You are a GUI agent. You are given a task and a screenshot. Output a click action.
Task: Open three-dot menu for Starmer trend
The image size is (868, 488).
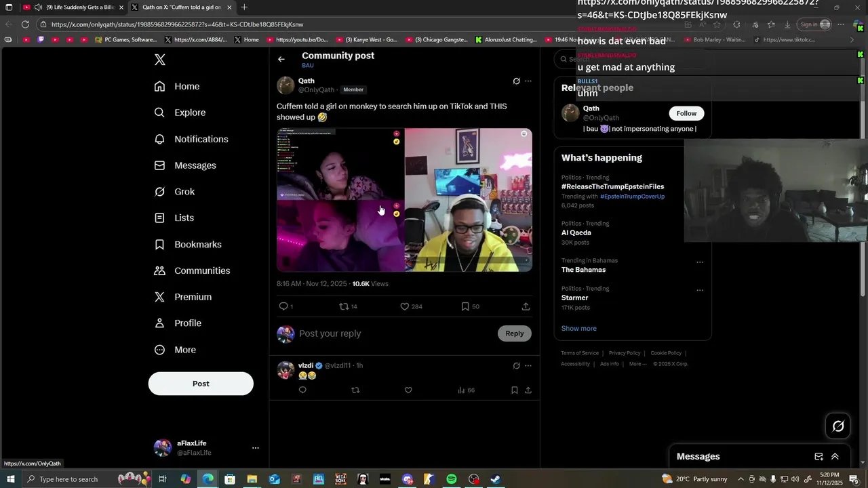[700, 290]
